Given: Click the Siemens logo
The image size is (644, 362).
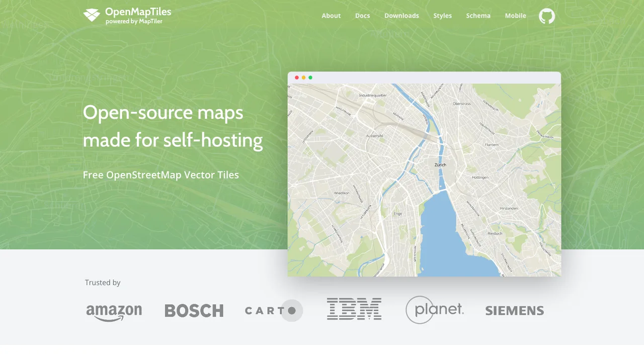Looking at the screenshot, I should [x=515, y=311].
